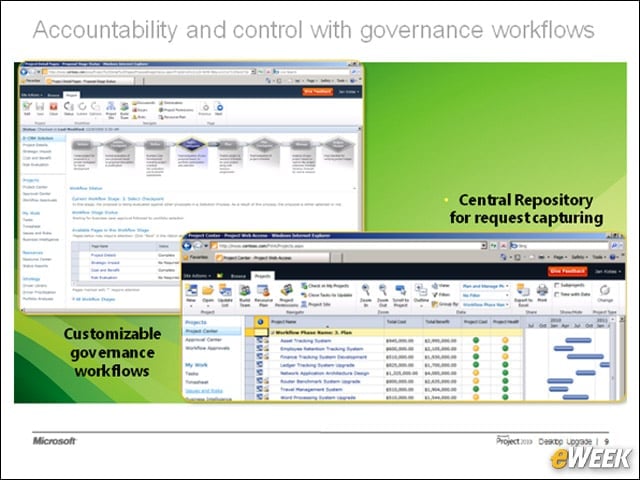Open the Group By workflow phase dropdown
Screen dimensions: 640x480
click(x=485, y=304)
